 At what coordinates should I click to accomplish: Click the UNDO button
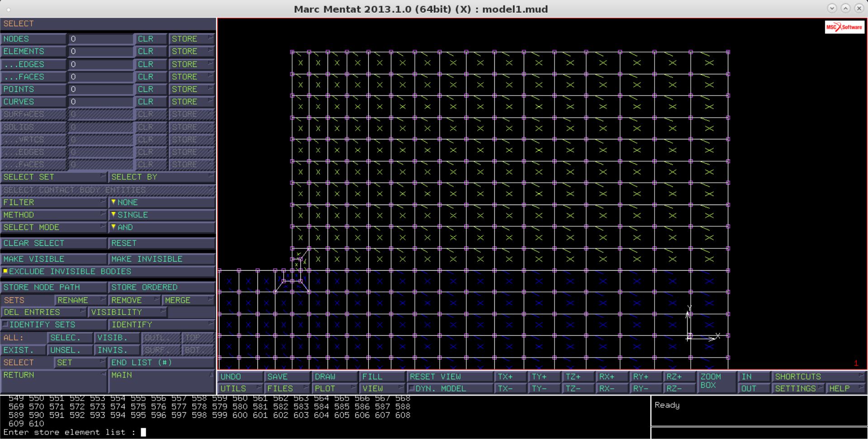coord(241,377)
